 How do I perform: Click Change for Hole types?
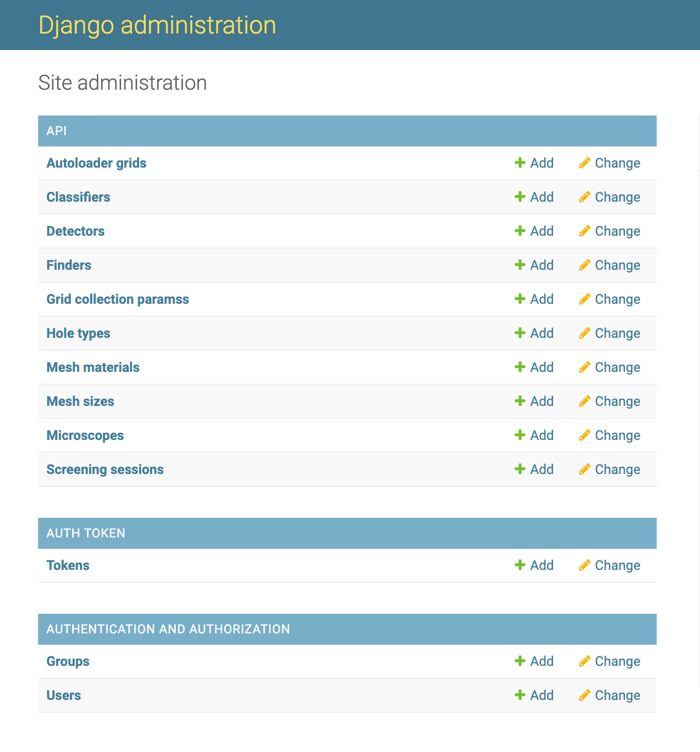[609, 333]
